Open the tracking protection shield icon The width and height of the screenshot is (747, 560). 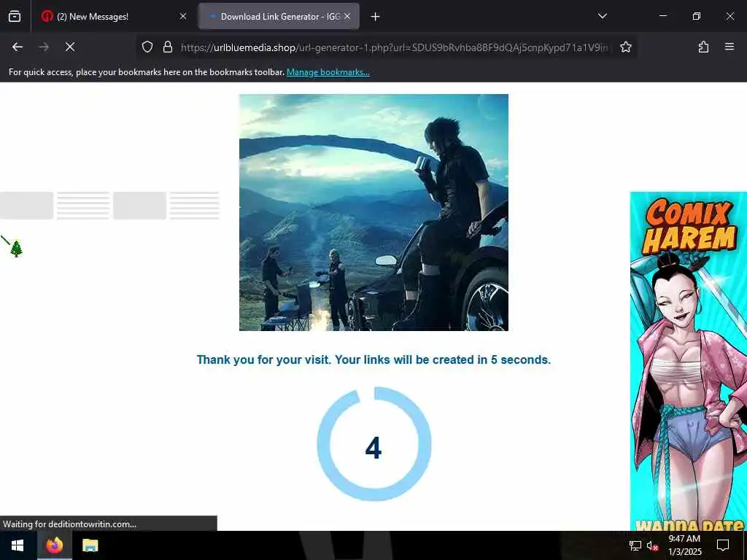point(147,47)
